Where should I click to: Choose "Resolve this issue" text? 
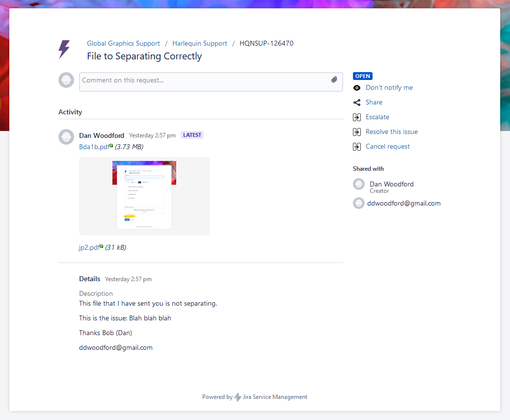(392, 132)
